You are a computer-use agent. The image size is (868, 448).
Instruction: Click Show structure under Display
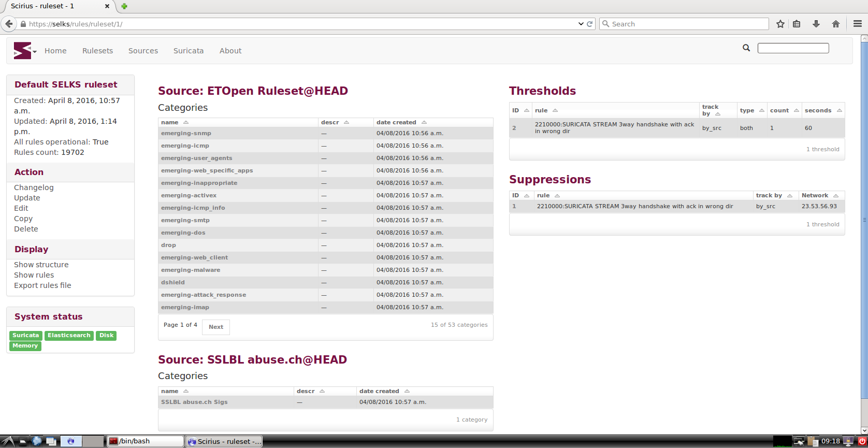[x=41, y=265]
